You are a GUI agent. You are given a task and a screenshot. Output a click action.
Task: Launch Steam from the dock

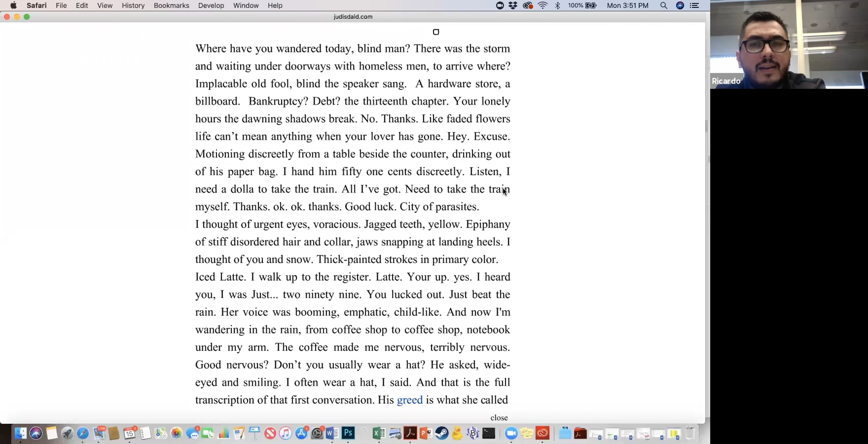pos(442,433)
